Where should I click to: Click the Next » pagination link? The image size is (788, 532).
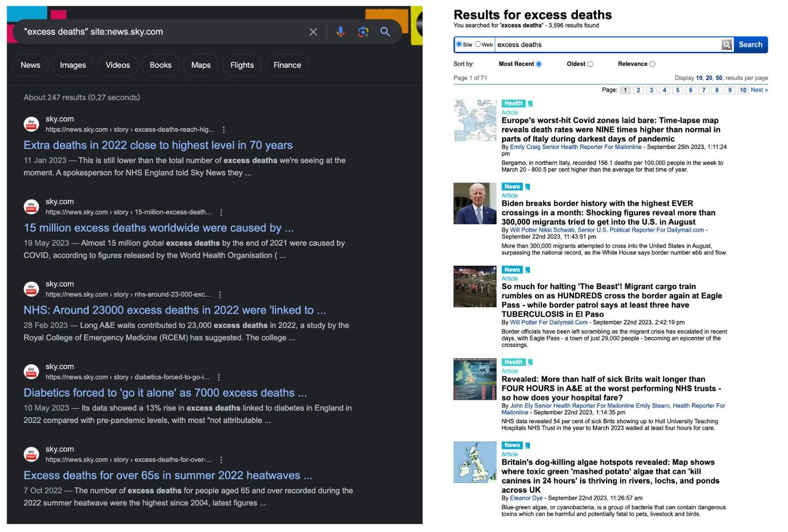(x=759, y=90)
